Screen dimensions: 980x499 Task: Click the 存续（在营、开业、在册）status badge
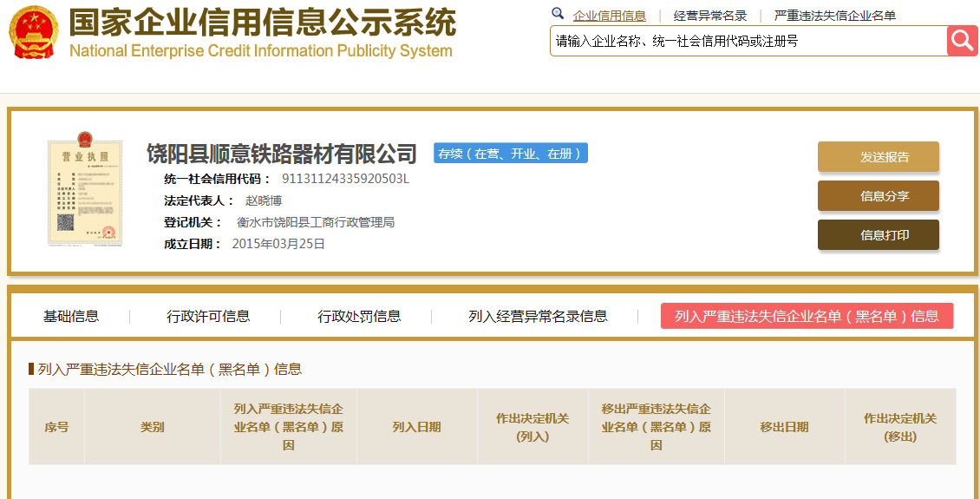coord(511,154)
